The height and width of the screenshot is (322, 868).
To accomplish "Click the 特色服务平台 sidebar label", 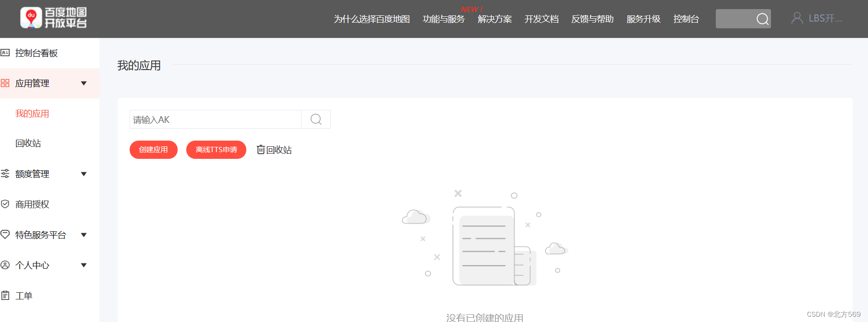I will pyautogui.click(x=41, y=235).
